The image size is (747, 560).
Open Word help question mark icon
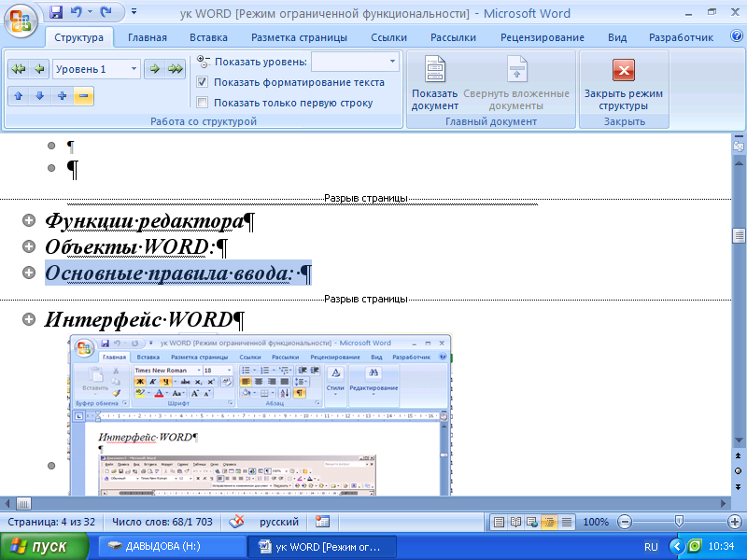(737, 35)
